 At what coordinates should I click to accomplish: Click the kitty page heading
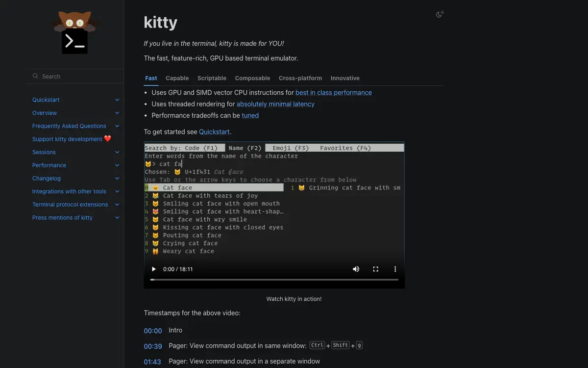click(x=160, y=22)
